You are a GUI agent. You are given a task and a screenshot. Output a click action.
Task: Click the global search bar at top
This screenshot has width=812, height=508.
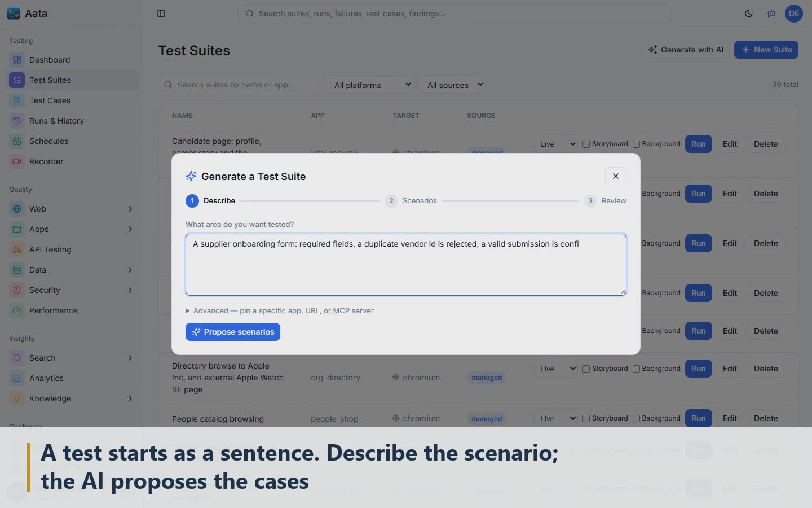[x=454, y=14]
